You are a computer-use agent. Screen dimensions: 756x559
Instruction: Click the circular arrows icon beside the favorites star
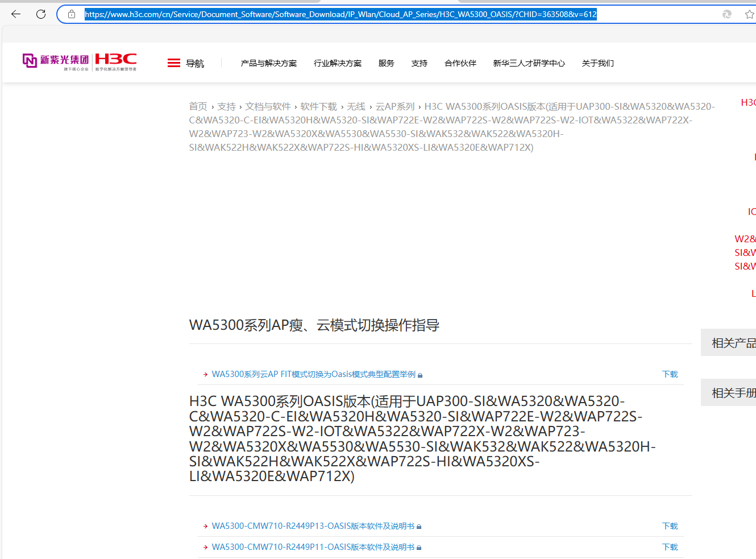click(x=726, y=14)
